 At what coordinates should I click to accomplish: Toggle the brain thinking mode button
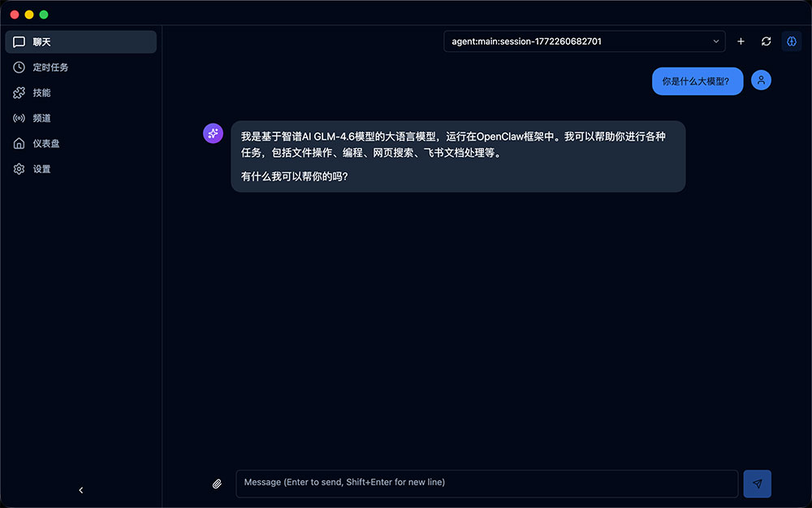792,41
